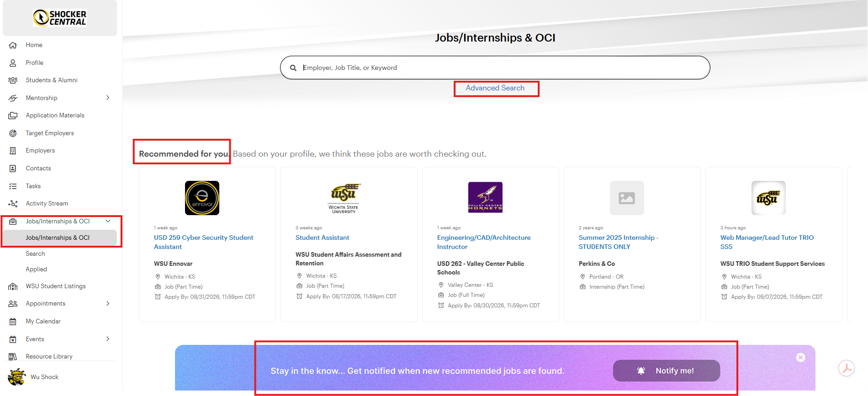Open Target Employers menu item

pos(50,133)
